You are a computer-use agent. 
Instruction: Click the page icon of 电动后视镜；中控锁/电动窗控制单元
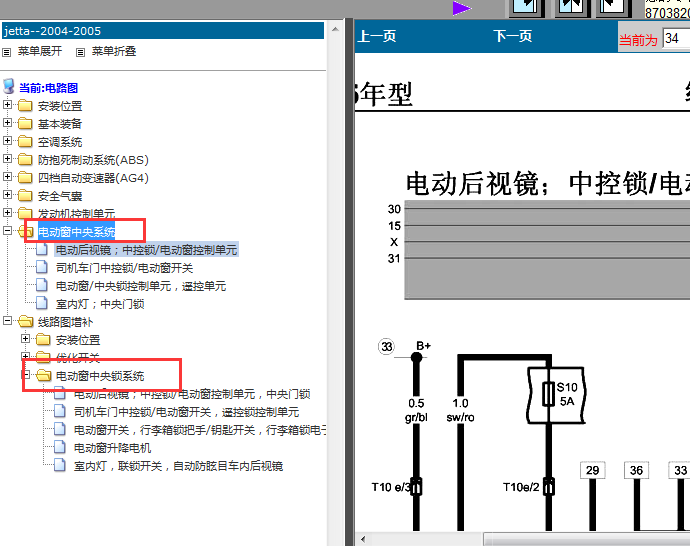(x=42, y=249)
